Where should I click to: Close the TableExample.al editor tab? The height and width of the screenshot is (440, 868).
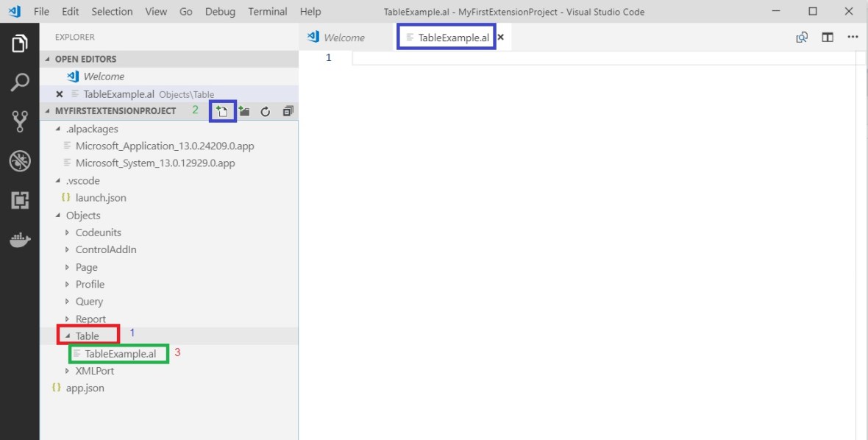point(501,38)
